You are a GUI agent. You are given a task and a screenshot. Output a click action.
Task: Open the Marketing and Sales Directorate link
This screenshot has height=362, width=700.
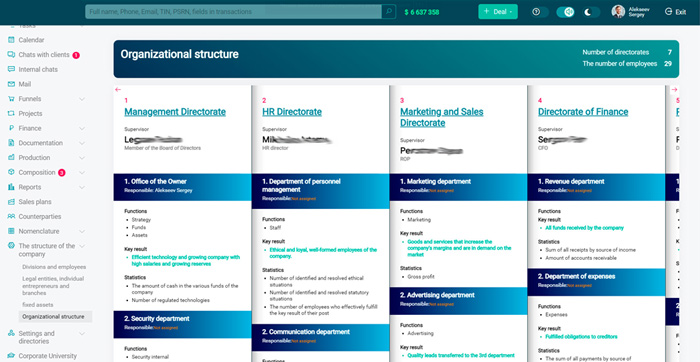coord(442,117)
